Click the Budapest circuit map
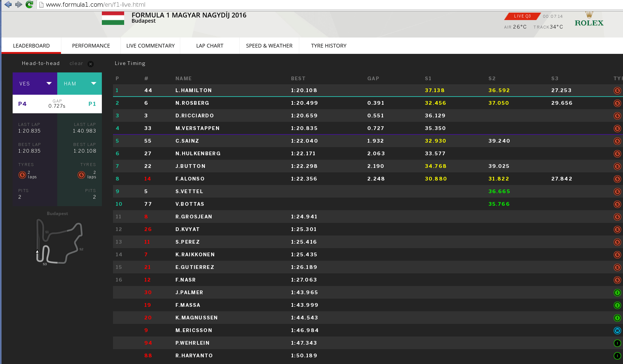The height and width of the screenshot is (364, 623). (x=59, y=242)
